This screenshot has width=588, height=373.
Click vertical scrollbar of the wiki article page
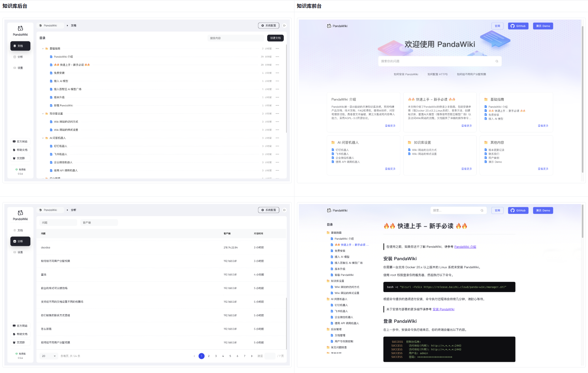[582, 221]
